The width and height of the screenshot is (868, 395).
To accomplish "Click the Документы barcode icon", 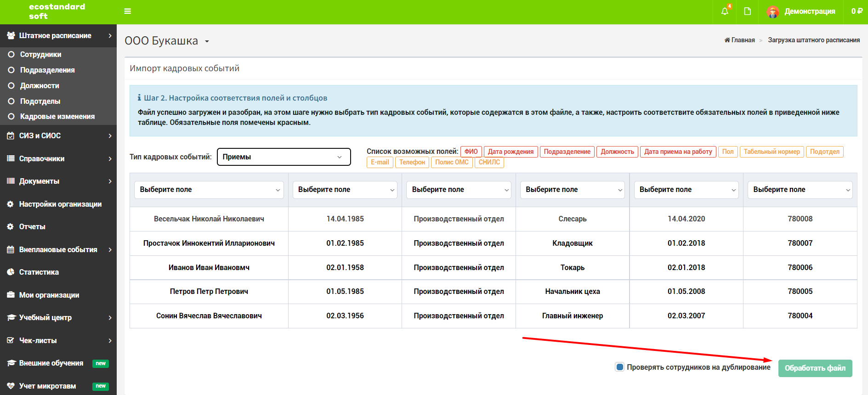I will tap(11, 181).
